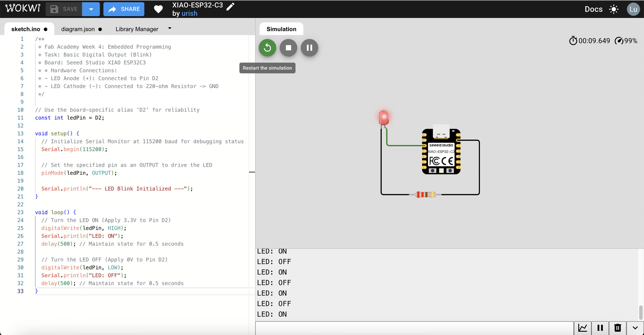Open the urish author profile link
The width and height of the screenshot is (644, 335).
189,13
